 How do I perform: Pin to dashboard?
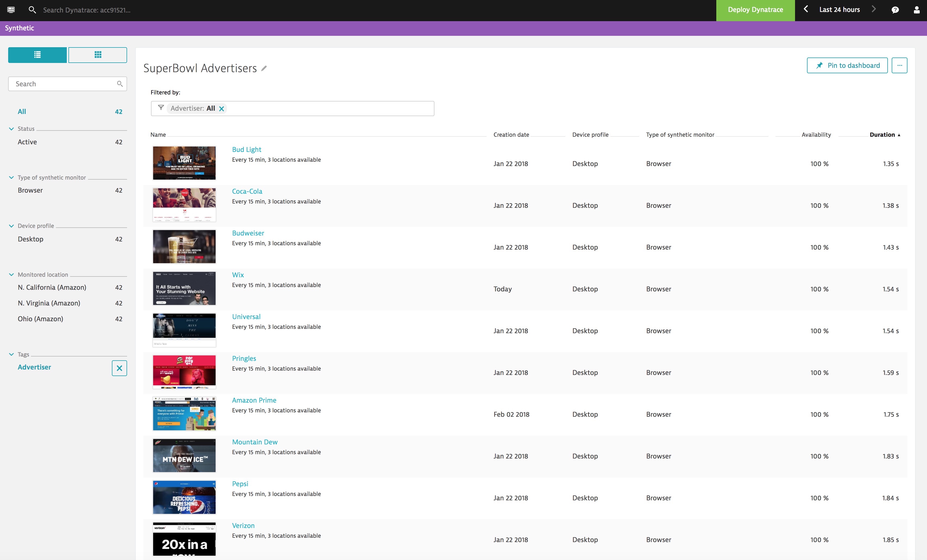coord(847,65)
